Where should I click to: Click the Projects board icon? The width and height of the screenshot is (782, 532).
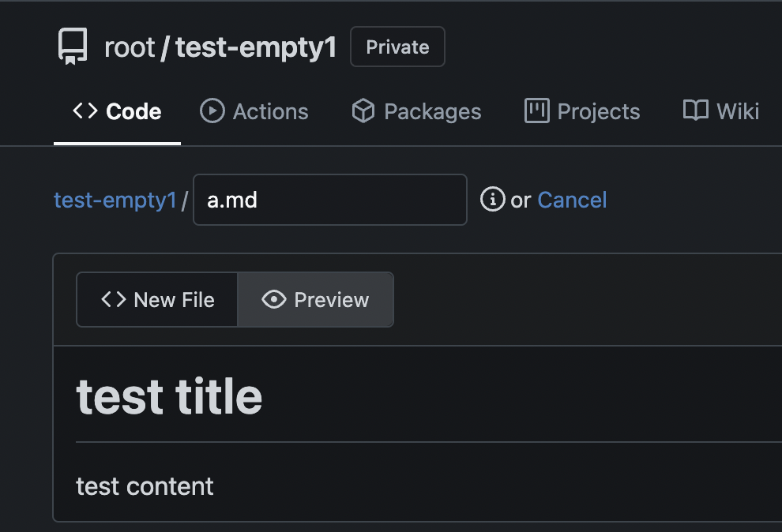pos(536,111)
